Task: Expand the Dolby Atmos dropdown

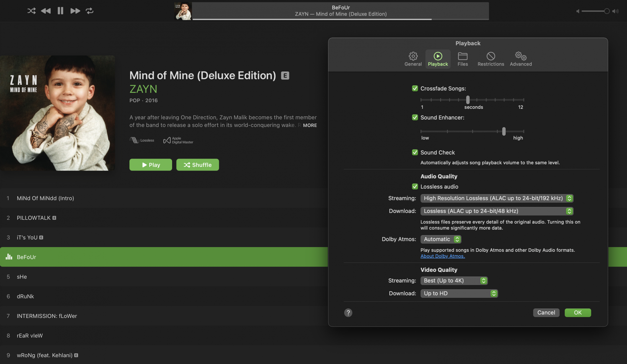Action: 441,239
